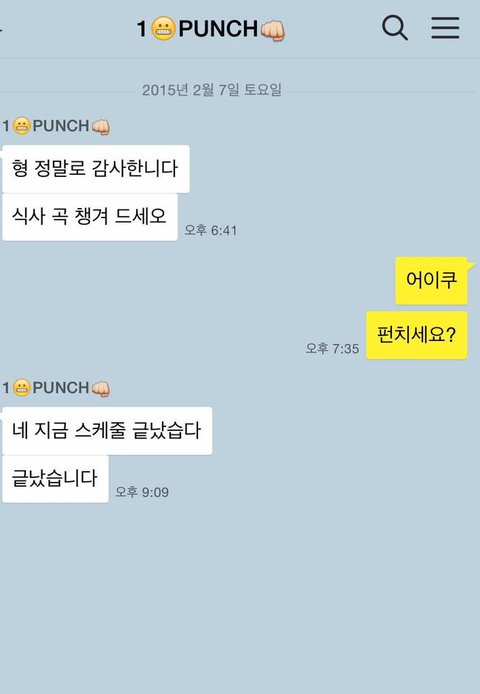
Task: Open the hamburger menu icon
Action: (445, 28)
